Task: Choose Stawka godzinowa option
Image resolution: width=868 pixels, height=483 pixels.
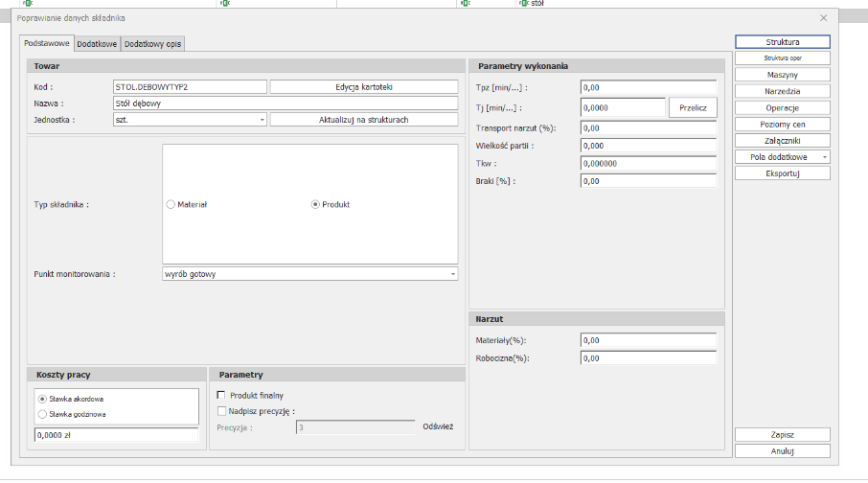Action: tap(41, 414)
